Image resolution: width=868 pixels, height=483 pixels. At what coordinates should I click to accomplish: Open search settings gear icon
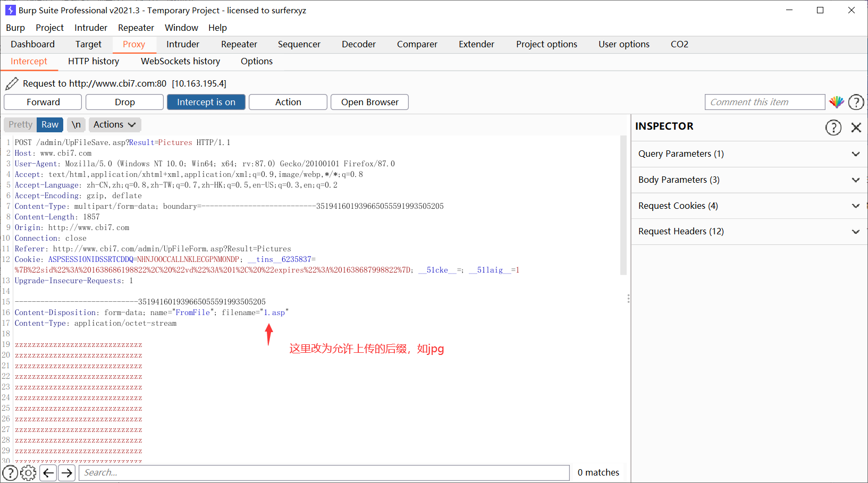[28, 473]
